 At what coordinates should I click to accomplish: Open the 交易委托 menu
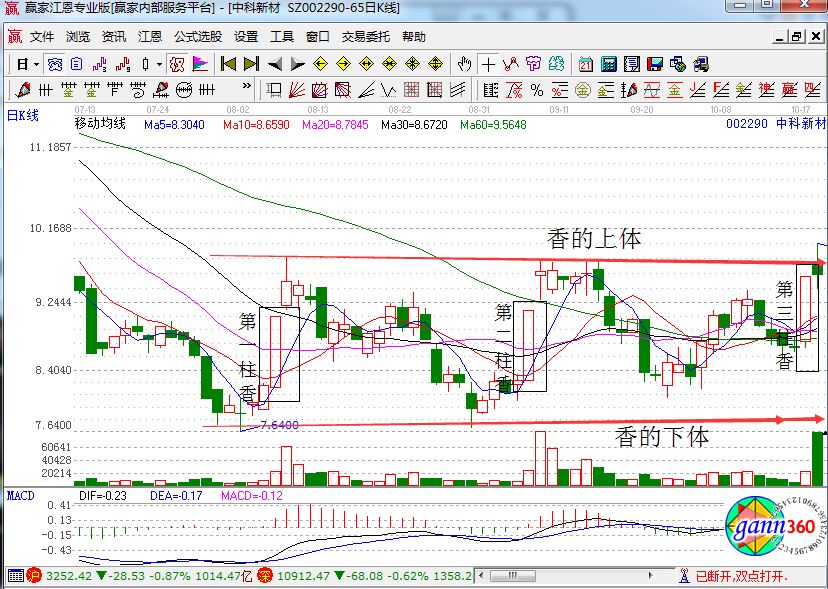coord(366,37)
